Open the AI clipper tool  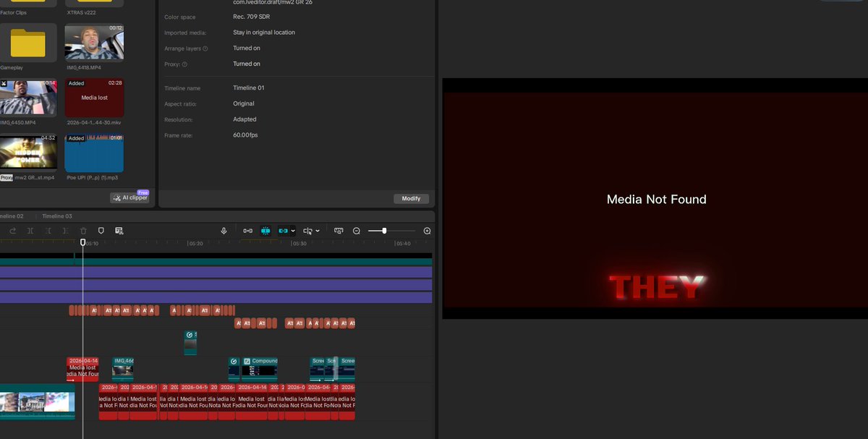129,197
